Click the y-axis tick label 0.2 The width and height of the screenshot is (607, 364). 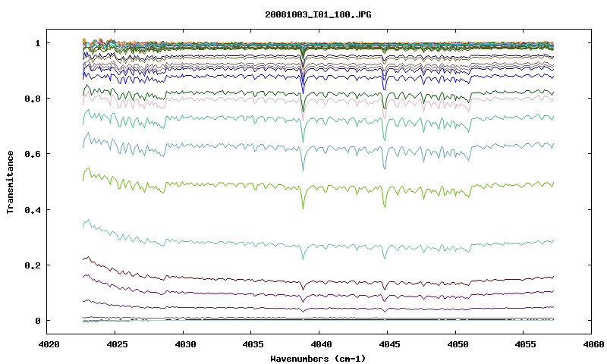32,265
